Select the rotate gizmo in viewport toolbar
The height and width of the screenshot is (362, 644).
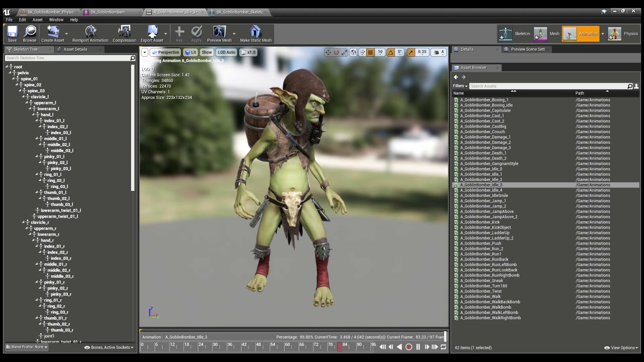(336, 52)
